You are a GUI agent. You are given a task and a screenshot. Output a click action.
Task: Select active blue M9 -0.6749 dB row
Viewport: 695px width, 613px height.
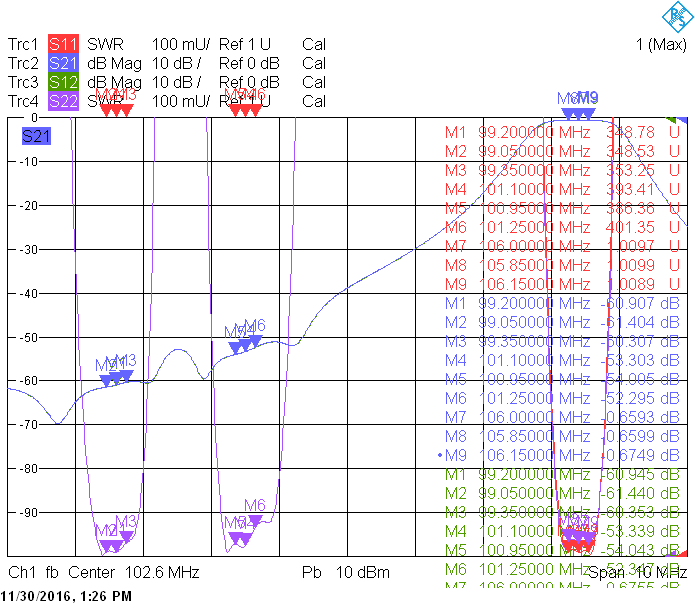pos(559,456)
